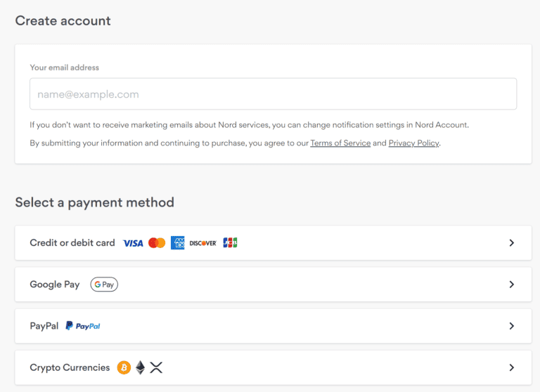The height and width of the screenshot is (392, 540).
Task: Expand the Crypto Currencies chevron
Action: click(x=511, y=367)
